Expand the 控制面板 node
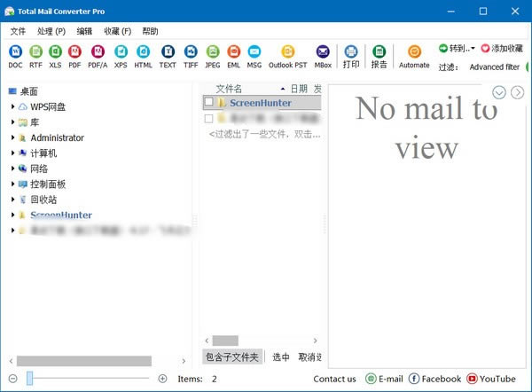The width and height of the screenshot is (532, 392). (x=13, y=184)
